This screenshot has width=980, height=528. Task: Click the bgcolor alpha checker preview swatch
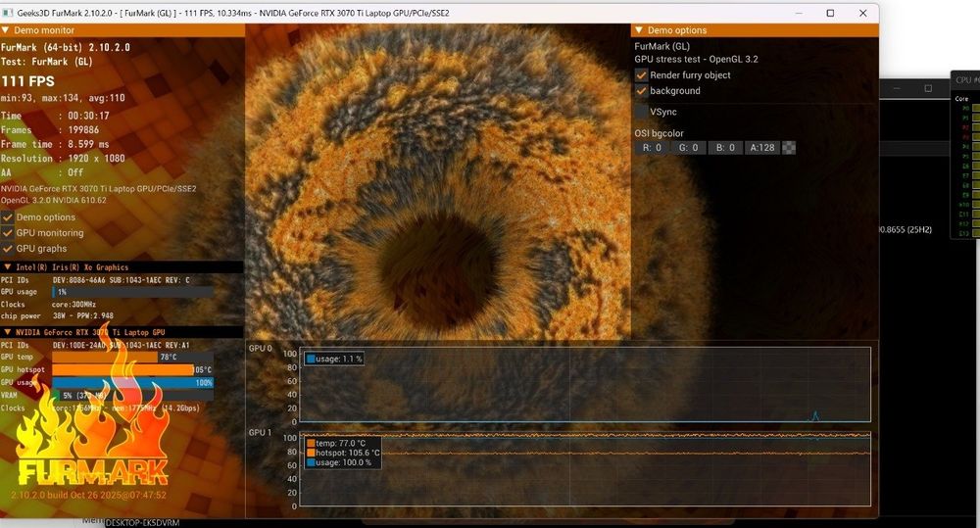[789, 148]
